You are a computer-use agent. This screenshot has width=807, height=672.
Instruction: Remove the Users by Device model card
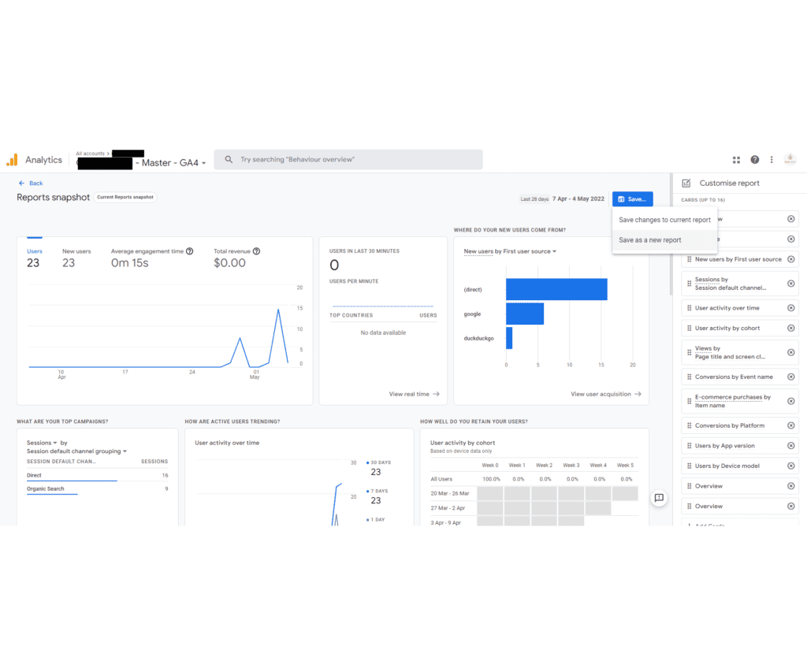[791, 466]
